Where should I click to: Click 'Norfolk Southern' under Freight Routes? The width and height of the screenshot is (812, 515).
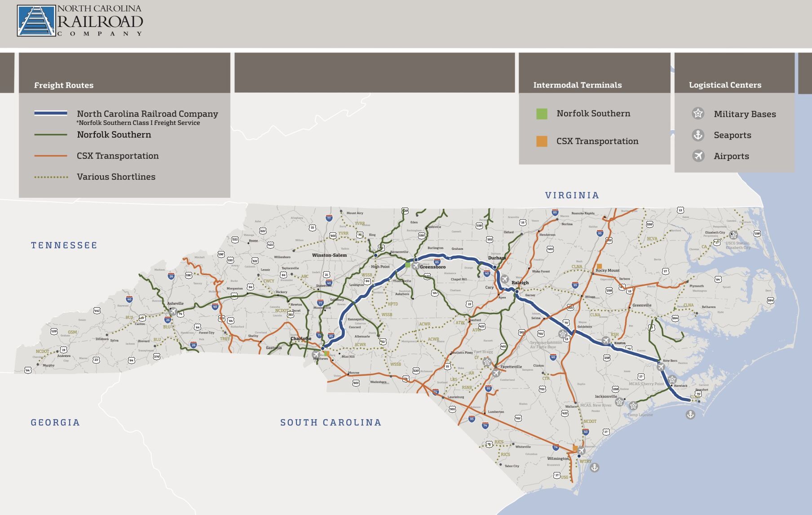coord(114,134)
